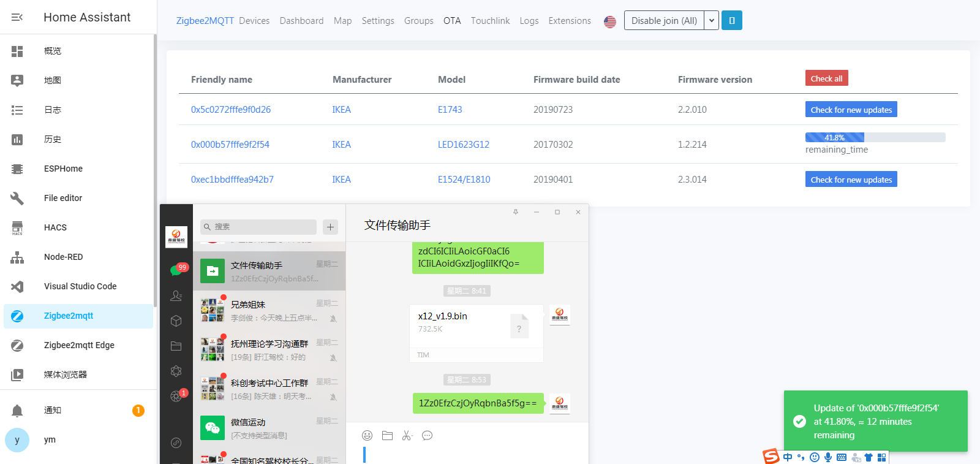The width and height of the screenshot is (980, 464).
Task: Switch to the Map tab
Action: (342, 21)
